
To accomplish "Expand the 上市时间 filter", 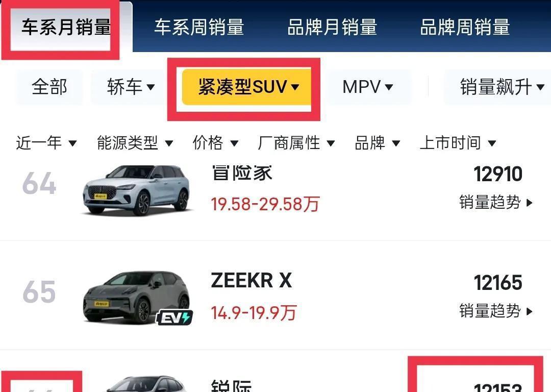I will click(x=458, y=143).
